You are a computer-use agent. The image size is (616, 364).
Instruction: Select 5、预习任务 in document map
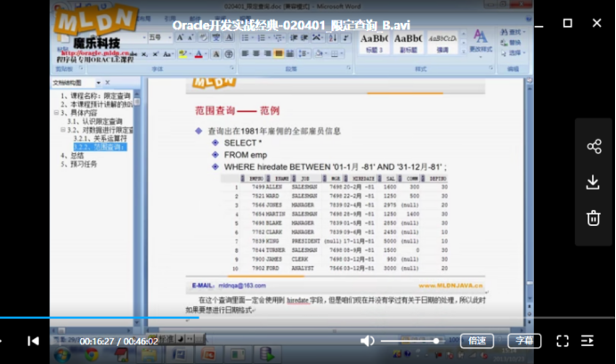(78, 164)
